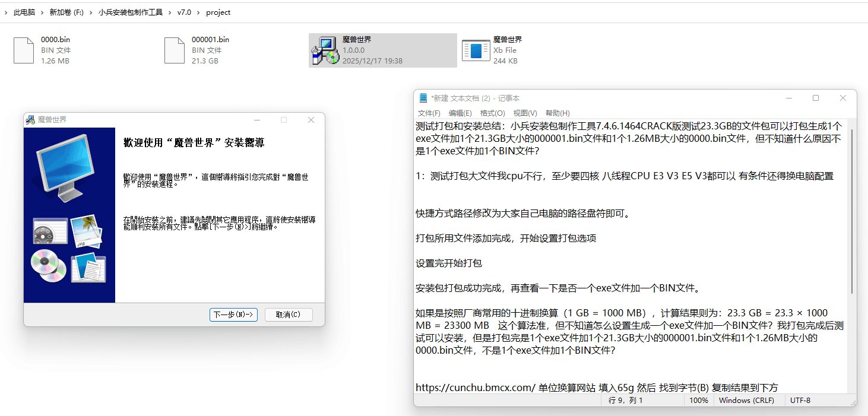This screenshot has width=868, height=416.
Task: Select the 魔兽世界 Xb File icon
Action: coord(475,50)
